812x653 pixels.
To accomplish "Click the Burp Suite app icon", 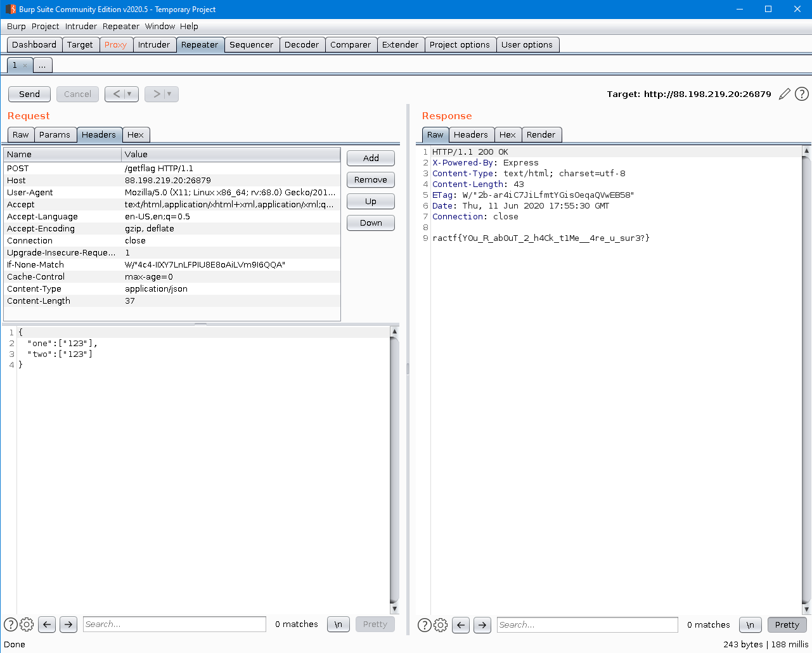I will point(10,10).
